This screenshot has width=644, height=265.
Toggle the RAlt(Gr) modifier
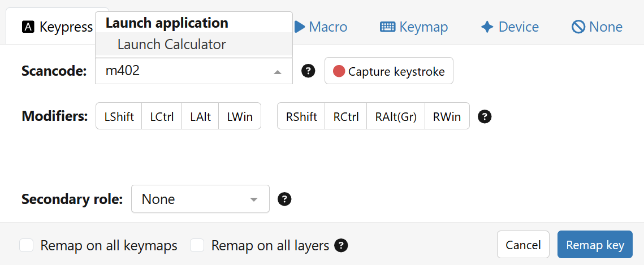tap(396, 116)
